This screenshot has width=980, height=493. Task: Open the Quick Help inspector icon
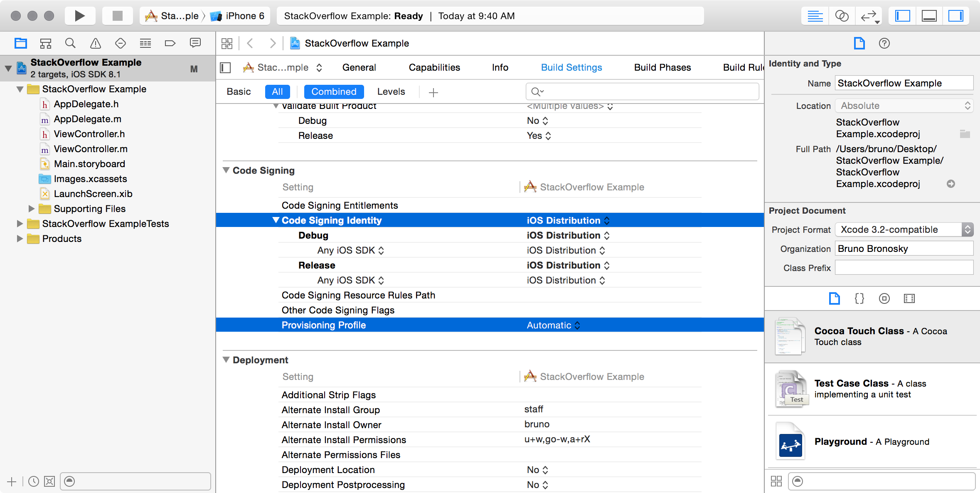tap(884, 43)
